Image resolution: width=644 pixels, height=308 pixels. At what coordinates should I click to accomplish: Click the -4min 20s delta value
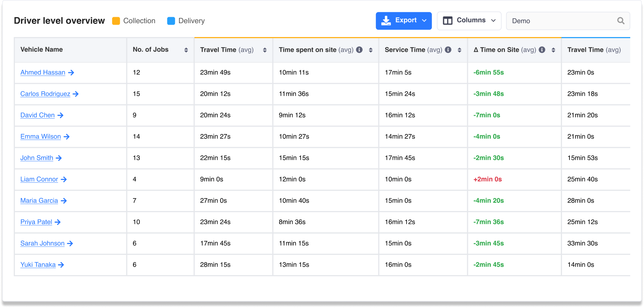(489, 201)
